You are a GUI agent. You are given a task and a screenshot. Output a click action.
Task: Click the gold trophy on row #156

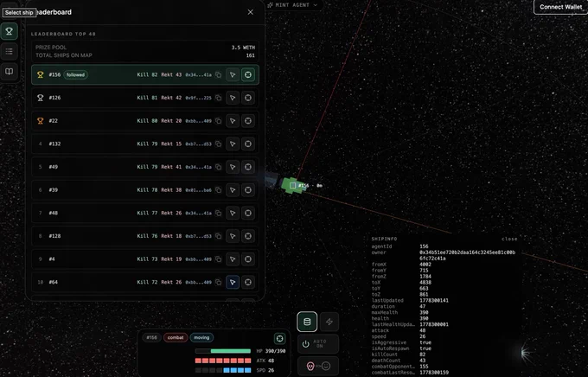[40, 74]
